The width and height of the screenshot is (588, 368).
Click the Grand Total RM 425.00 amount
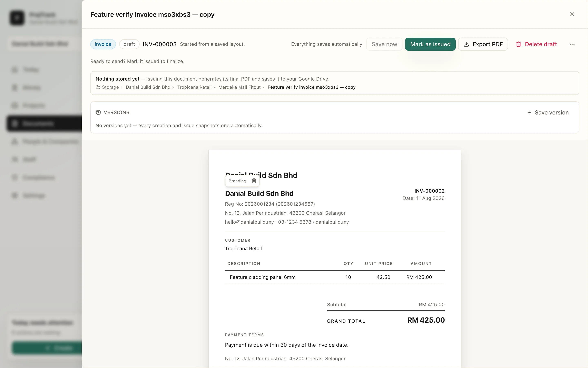426,320
